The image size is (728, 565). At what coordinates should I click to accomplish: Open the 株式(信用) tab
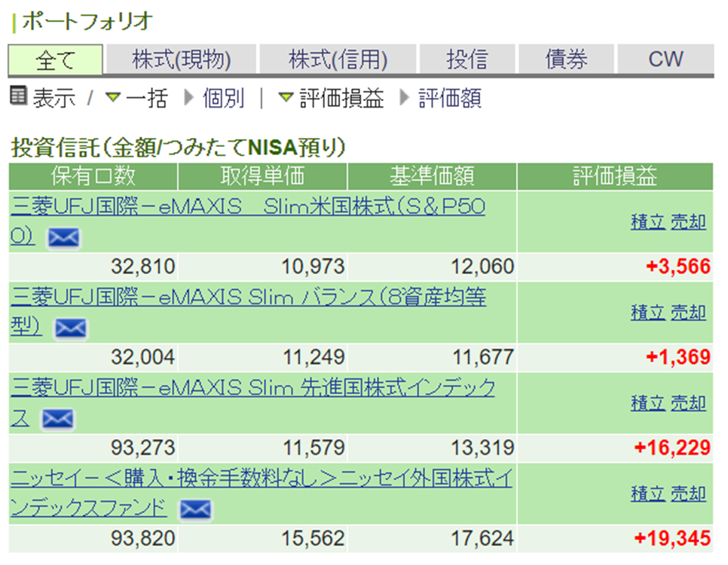[x=338, y=60]
